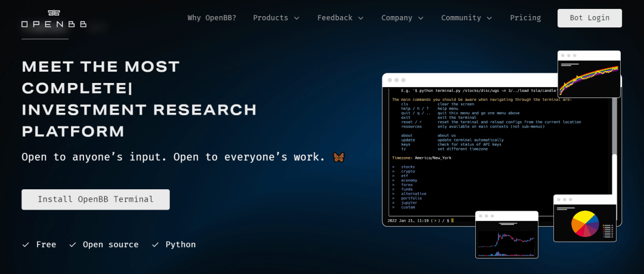Click 'crypto' in the terminal menu list
Viewport: 644px width, 274px height.
408,171
